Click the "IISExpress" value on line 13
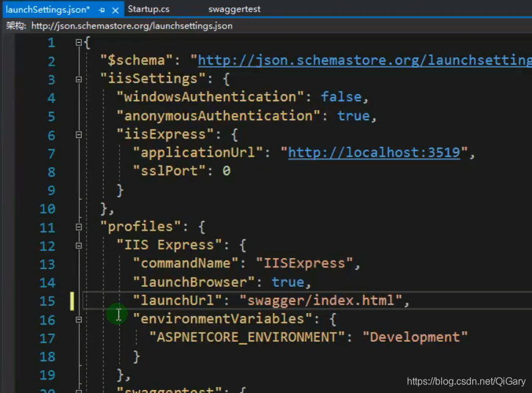 pos(304,264)
